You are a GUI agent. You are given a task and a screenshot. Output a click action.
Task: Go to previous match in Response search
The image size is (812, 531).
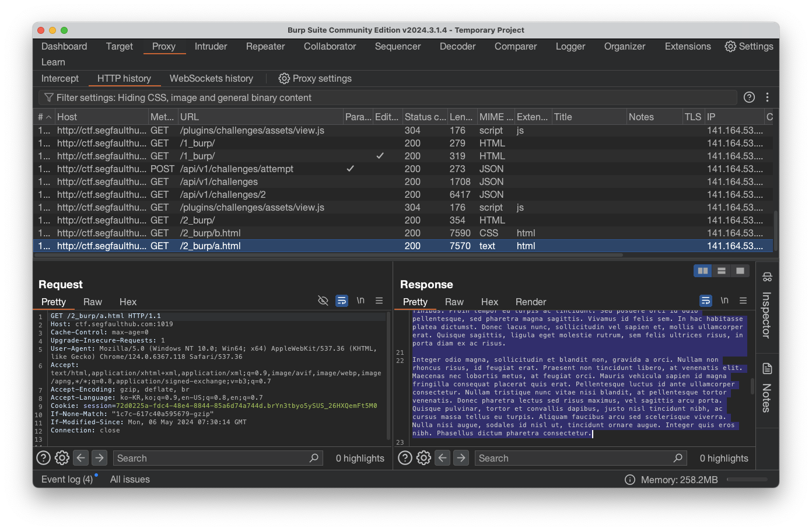click(443, 458)
